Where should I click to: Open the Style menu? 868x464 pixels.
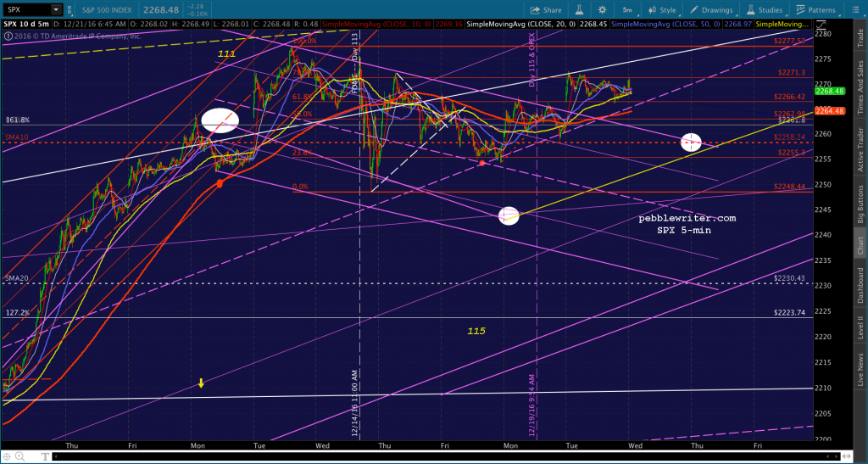point(662,10)
